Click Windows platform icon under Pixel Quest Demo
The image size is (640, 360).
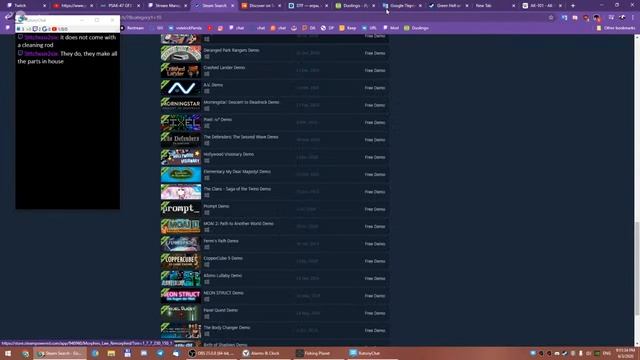(x=207, y=316)
